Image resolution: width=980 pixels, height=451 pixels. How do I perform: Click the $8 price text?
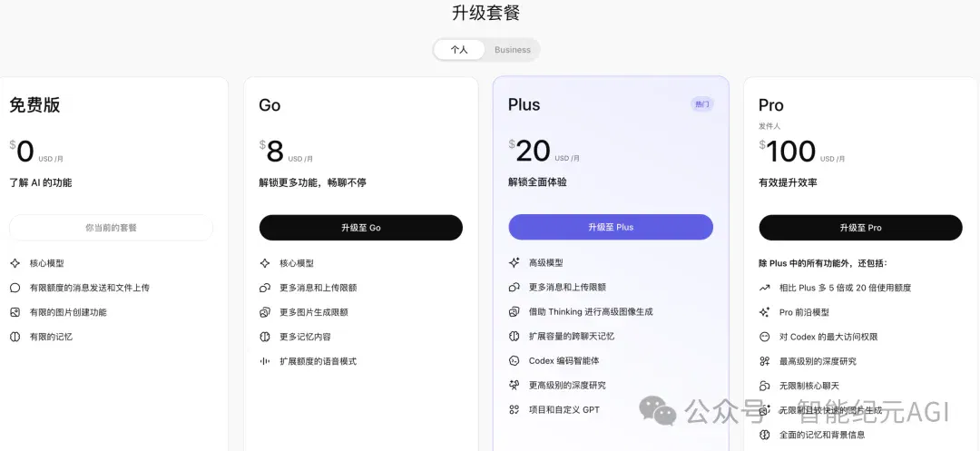tap(272, 152)
